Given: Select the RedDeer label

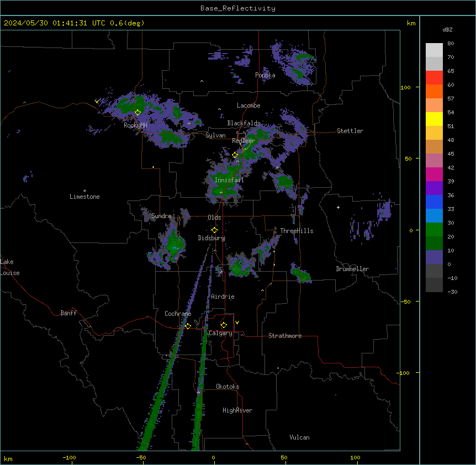Looking at the screenshot, I should pyautogui.click(x=244, y=141).
